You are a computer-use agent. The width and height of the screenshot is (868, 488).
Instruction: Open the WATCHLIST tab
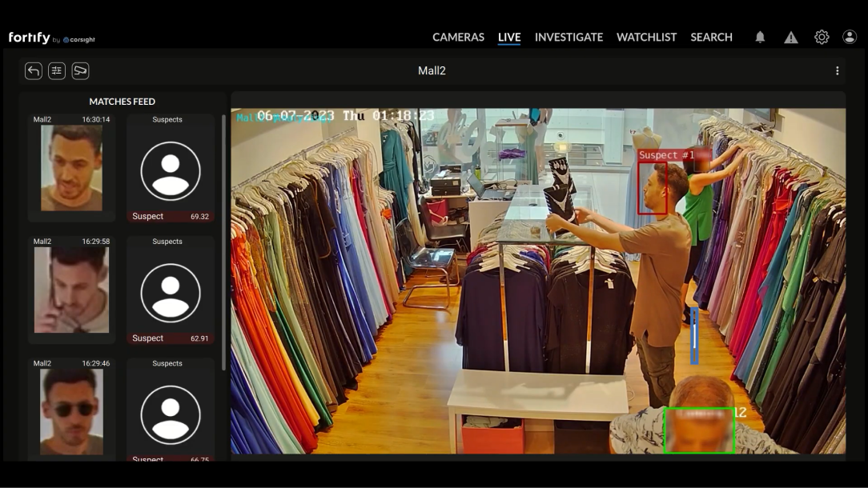pos(646,37)
